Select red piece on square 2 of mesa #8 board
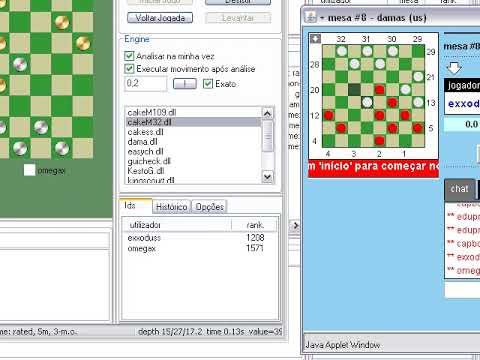This screenshot has height=360, width=480. point(380,141)
